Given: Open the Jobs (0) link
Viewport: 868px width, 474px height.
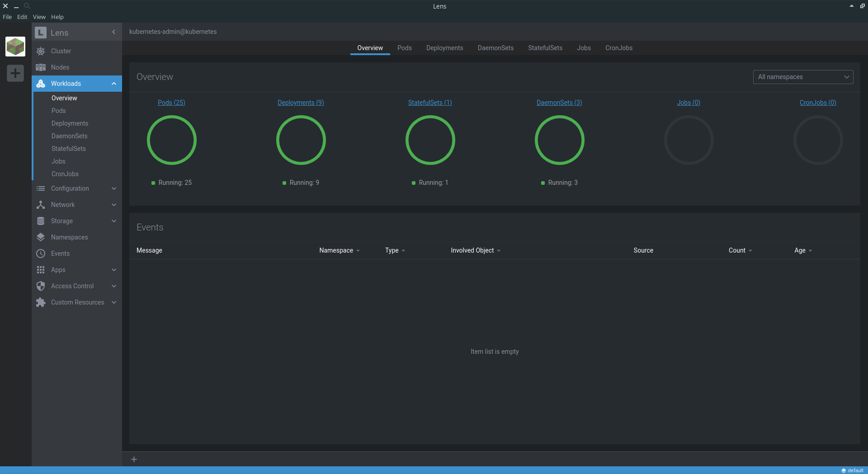Looking at the screenshot, I should [x=689, y=103].
